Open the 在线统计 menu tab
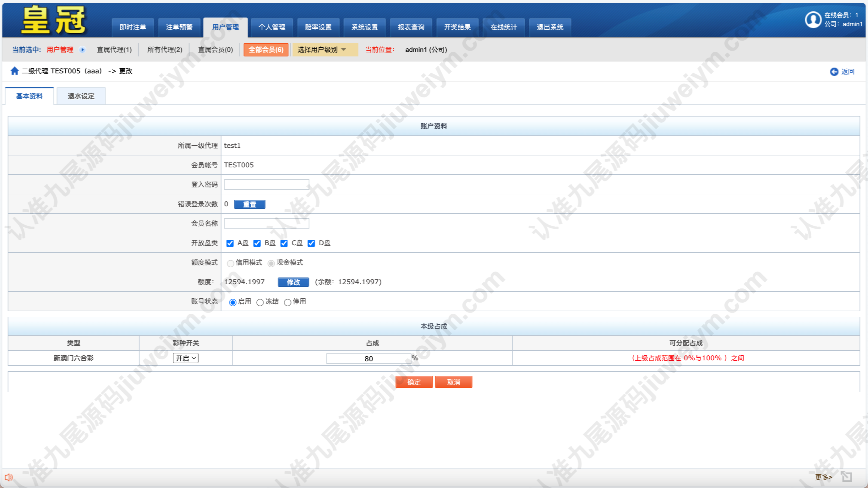This screenshot has width=868, height=488. coord(504,27)
